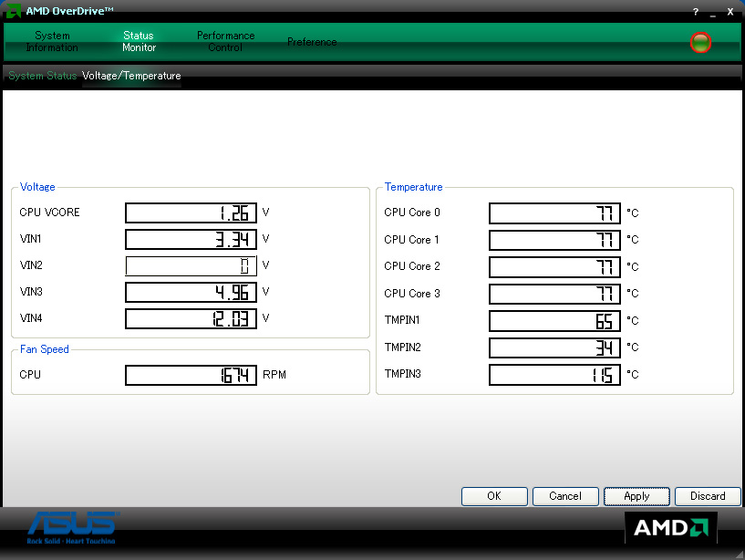
Task: Click the green status indicator light
Action: (x=700, y=42)
